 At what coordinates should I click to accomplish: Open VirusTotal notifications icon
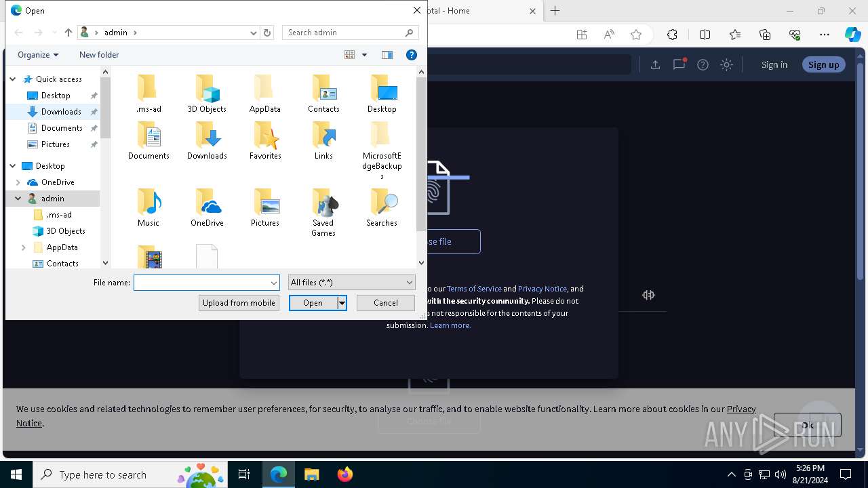tap(679, 64)
